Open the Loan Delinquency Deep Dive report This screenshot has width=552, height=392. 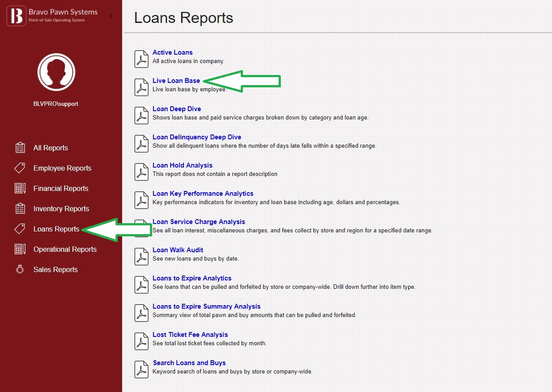pos(197,137)
